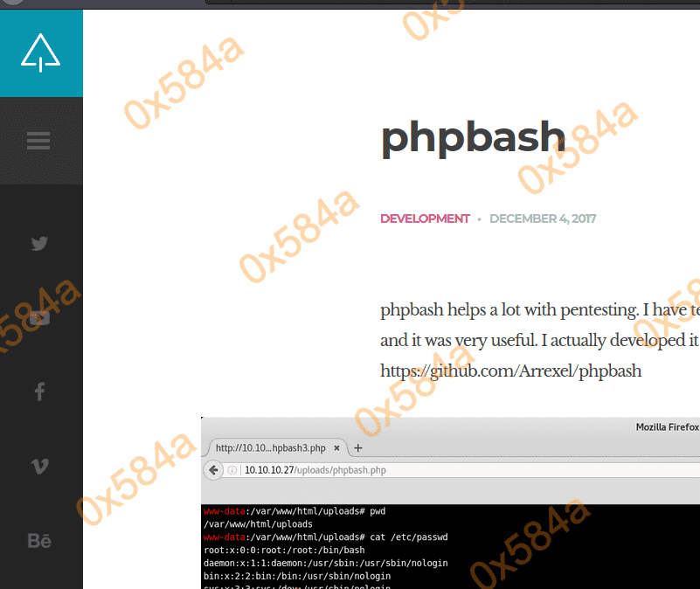This screenshot has height=589, width=700.
Task: Click the back arrow in embedded Firefox
Action: [213, 470]
